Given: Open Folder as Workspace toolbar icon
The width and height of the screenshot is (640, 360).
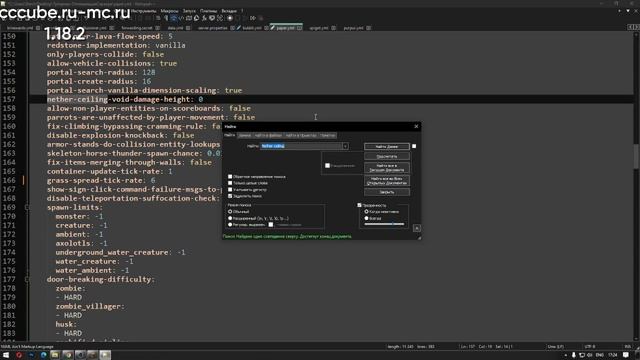Looking at the screenshot, I should click(x=212, y=18).
